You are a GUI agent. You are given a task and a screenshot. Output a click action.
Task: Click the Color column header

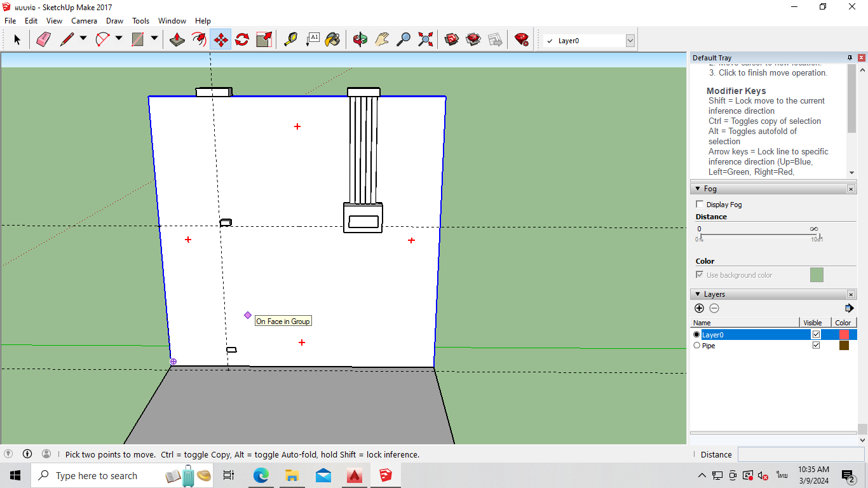click(x=845, y=323)
